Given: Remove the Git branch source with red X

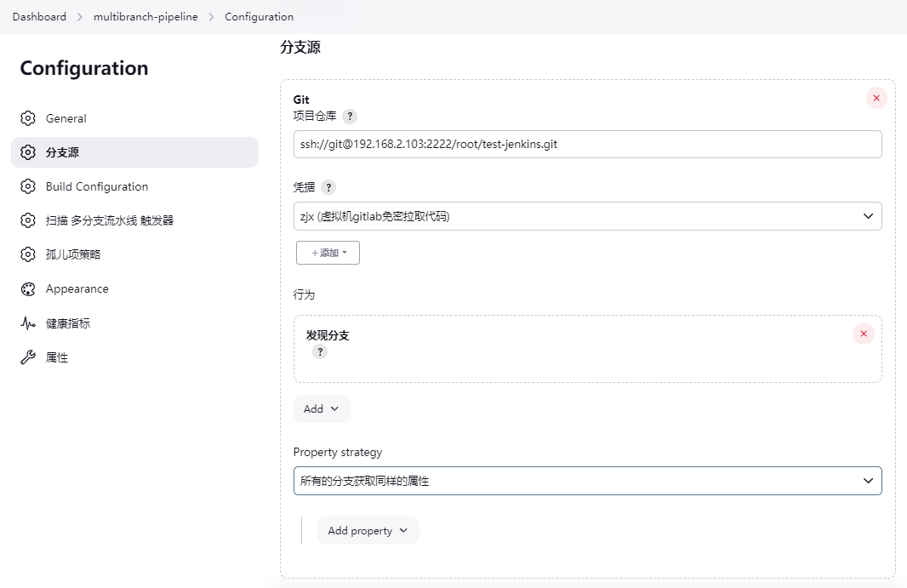Looking at the screenshot, I should pyautogui.click(x=876, y=98).
